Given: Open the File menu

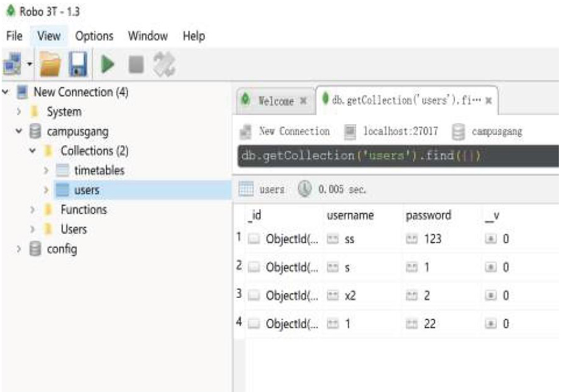Looking at the screenshot, I should coord(14,36).
